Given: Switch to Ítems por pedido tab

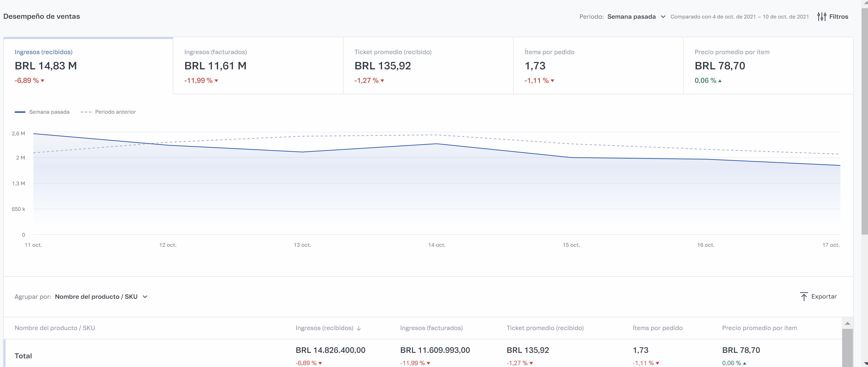Looking at the screenshot, I should [598, 66].
